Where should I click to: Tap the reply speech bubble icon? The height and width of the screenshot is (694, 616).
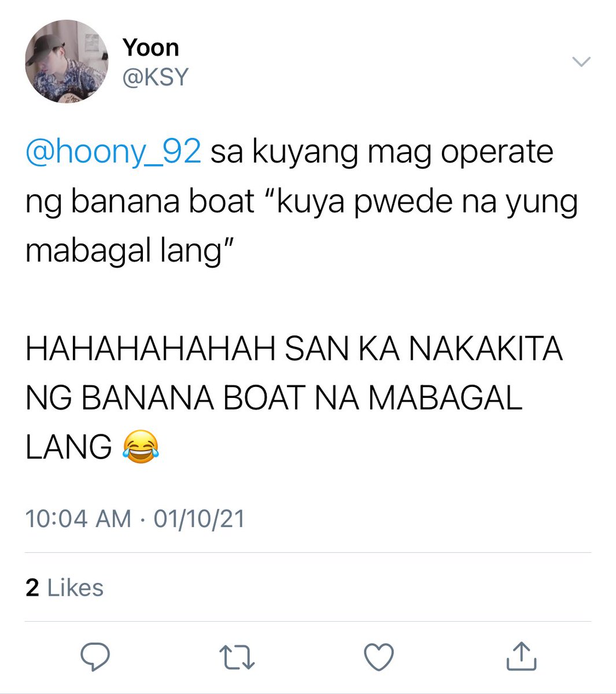coord(95,657)
